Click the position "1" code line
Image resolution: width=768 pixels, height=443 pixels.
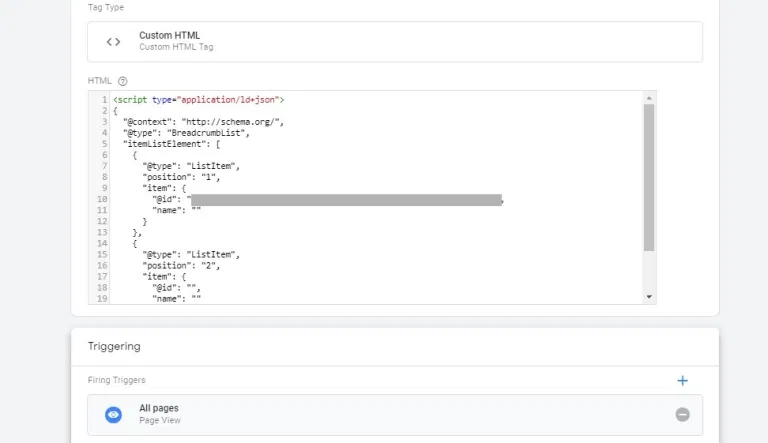(x=181, y=176)
